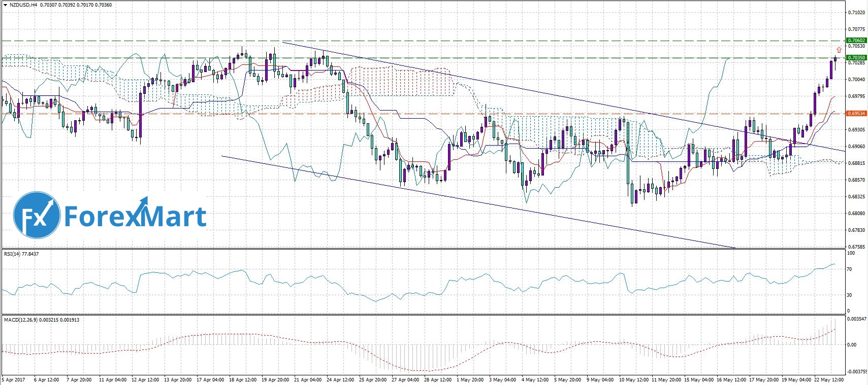Click the RSI scale value 30
Image resolution: width=868 pixels, height=385 pixels.
(849, 295)
